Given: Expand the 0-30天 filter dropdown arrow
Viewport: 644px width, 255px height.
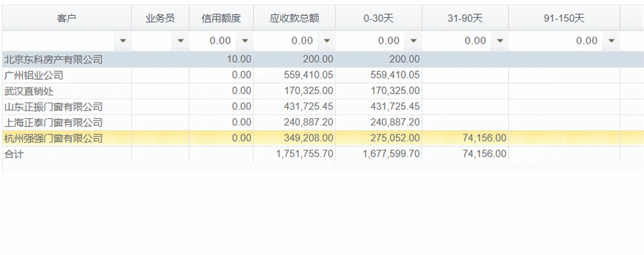Looking at the screenshot, I should 413,41.
